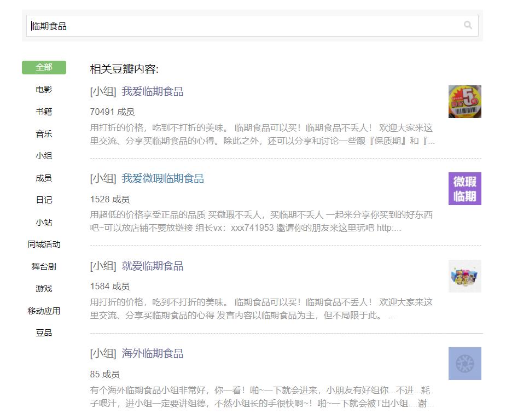Screen dimensions: 506x420
Task: Open the 我爱临期食品 group link
Action: point(152,92)
